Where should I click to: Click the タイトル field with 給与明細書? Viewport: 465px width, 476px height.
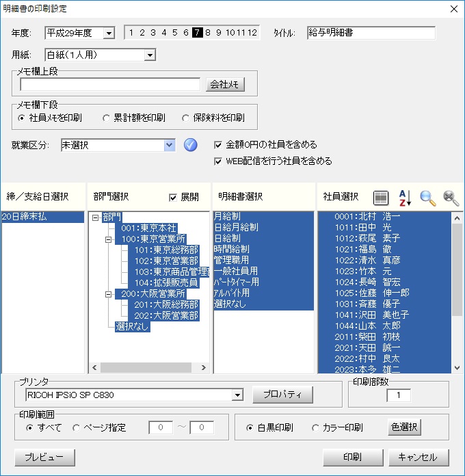tap(371, 33)
